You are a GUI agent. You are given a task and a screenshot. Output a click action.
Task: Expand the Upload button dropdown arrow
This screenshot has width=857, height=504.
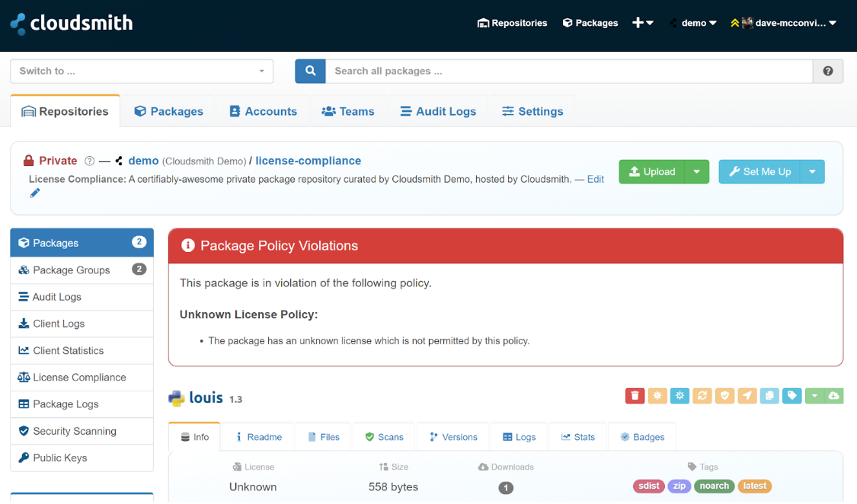coord(696,171)
